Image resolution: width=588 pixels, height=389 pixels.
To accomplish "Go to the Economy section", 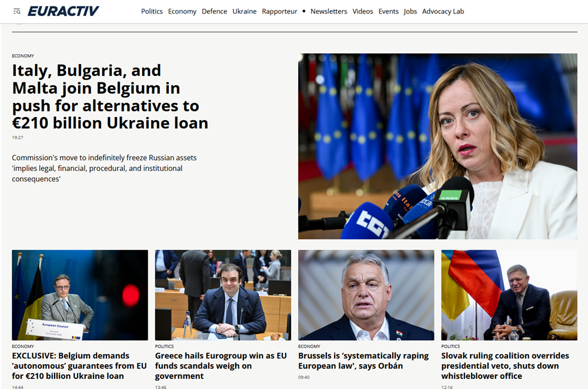I will pyautogui.click(x=182, y=11).
